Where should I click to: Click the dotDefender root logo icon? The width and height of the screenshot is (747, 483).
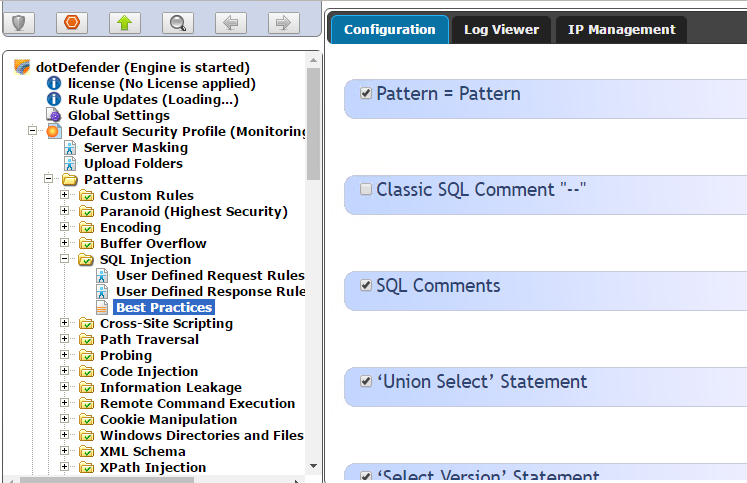click(22, 67)
